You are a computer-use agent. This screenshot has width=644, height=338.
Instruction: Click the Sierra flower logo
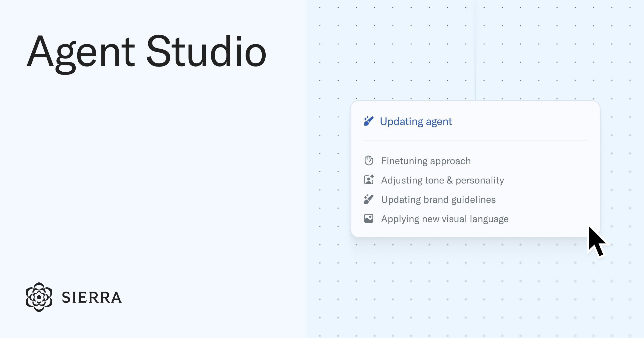click(39, 297)
